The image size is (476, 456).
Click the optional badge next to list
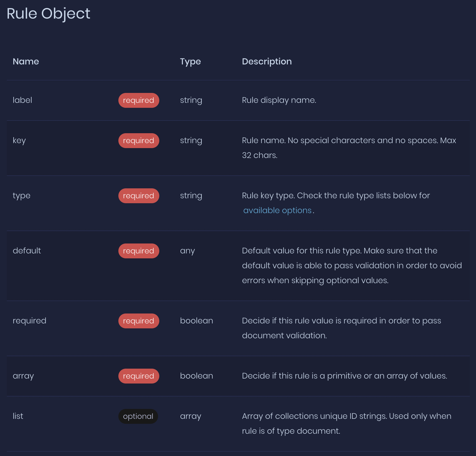(138, 416)
